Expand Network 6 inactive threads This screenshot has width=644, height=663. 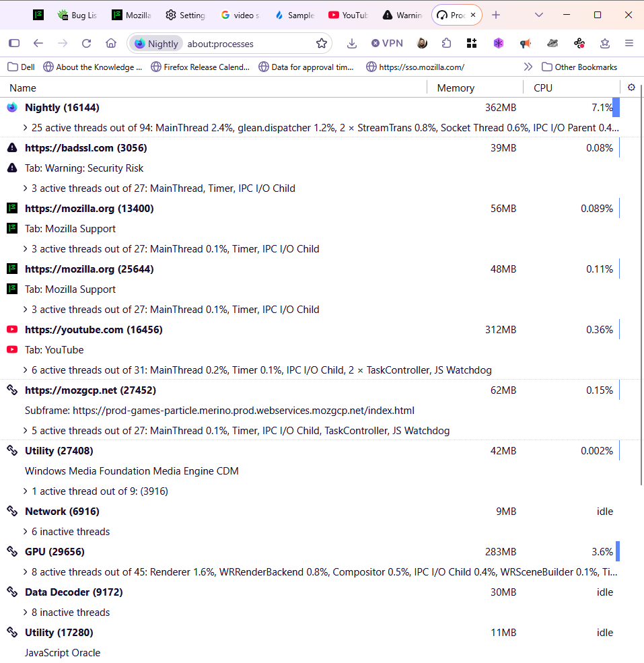26,532
